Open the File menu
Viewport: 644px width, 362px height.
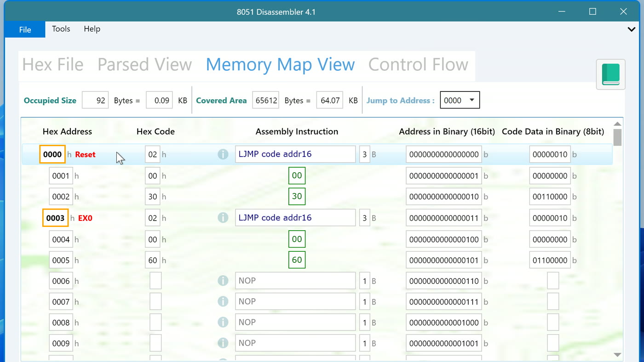(25, 29)
